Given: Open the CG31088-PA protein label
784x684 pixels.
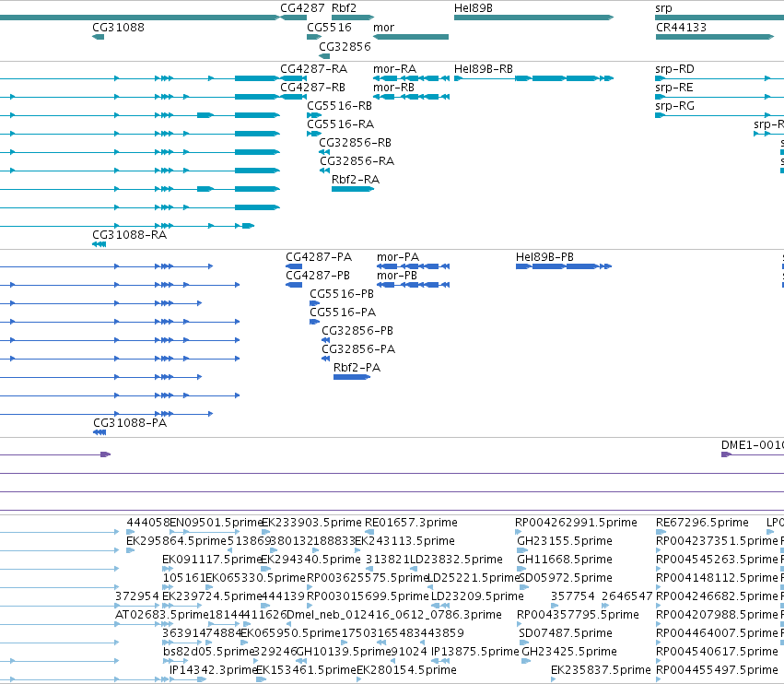Looking at the screenshot, I should click(x=130, y=423).
